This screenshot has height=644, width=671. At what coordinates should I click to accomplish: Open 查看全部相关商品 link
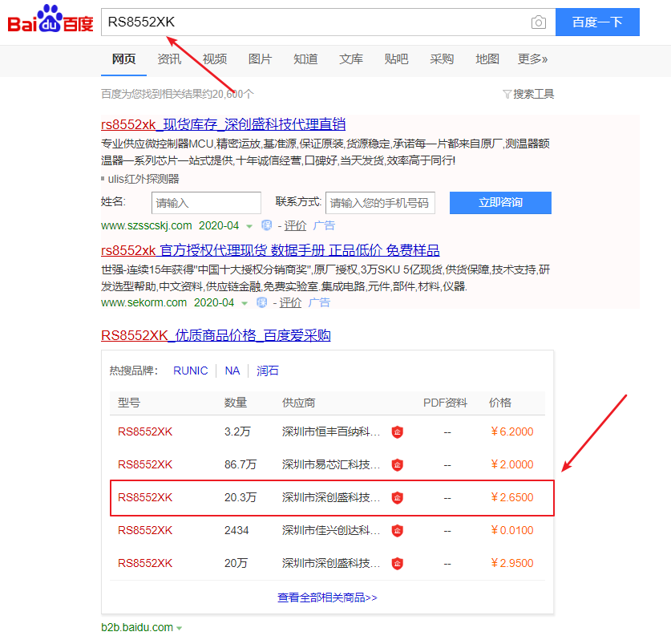(327, 597)
